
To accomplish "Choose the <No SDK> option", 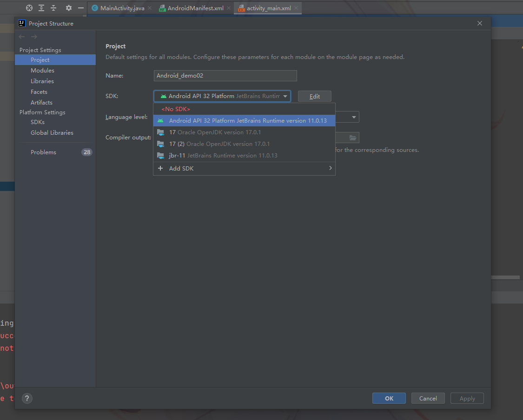I will coord(244,109).
